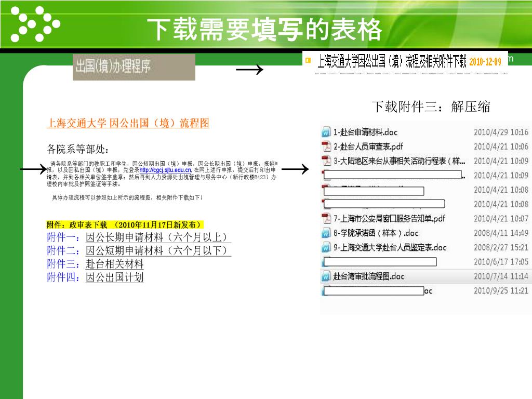
Task: Click the 各院系等部处: heading
Action: click(78, 149)
